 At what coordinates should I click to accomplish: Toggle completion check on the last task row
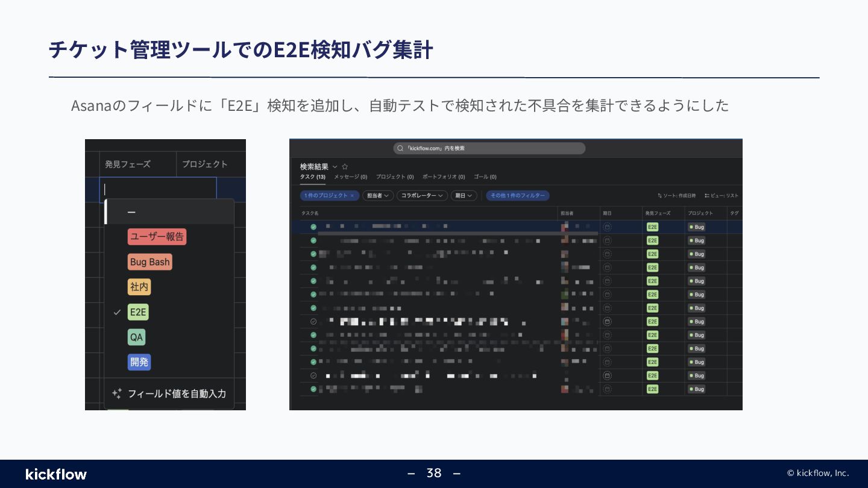coord(313,389)
